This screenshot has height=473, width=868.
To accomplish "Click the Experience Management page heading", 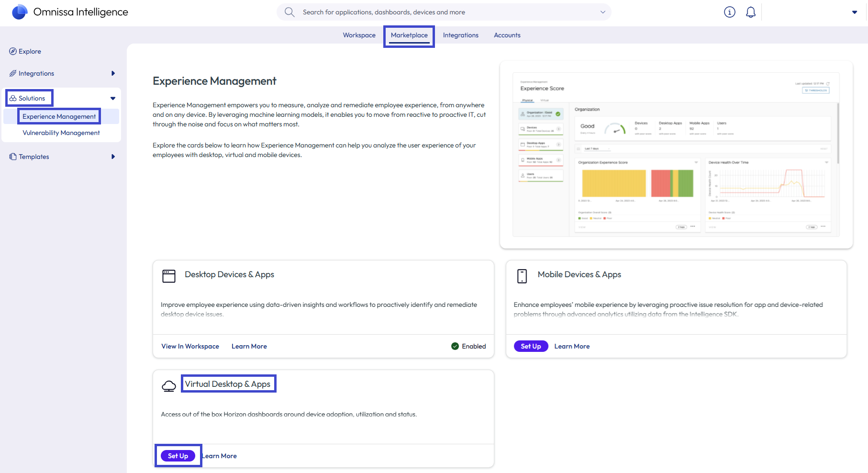I will pos(214,81).
